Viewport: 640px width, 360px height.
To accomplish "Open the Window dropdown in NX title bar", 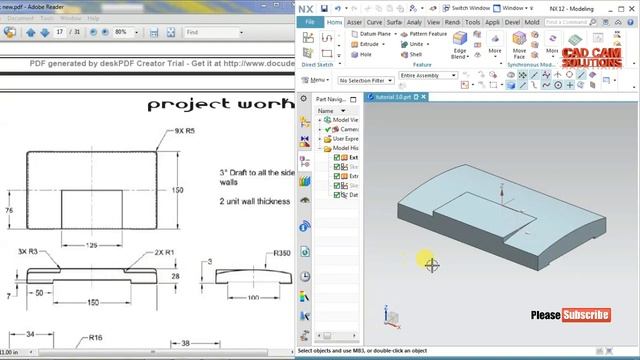I will (513, 8).
